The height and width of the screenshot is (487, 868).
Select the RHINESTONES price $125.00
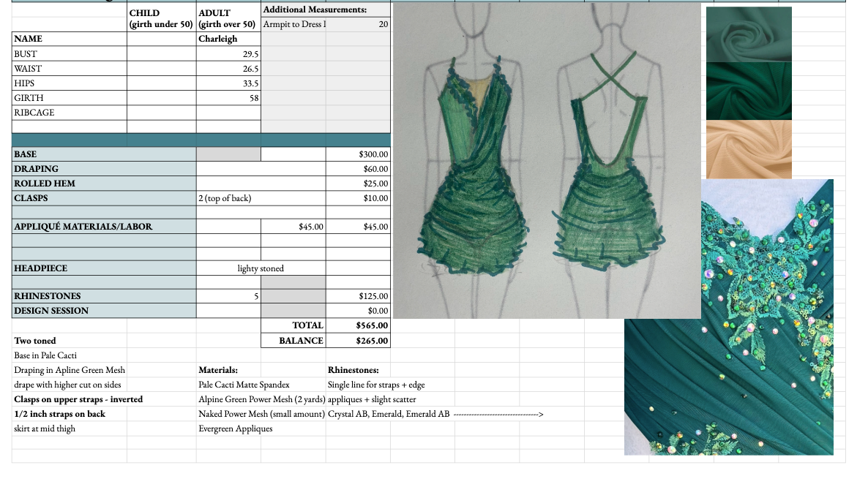(x=358, y=296)
